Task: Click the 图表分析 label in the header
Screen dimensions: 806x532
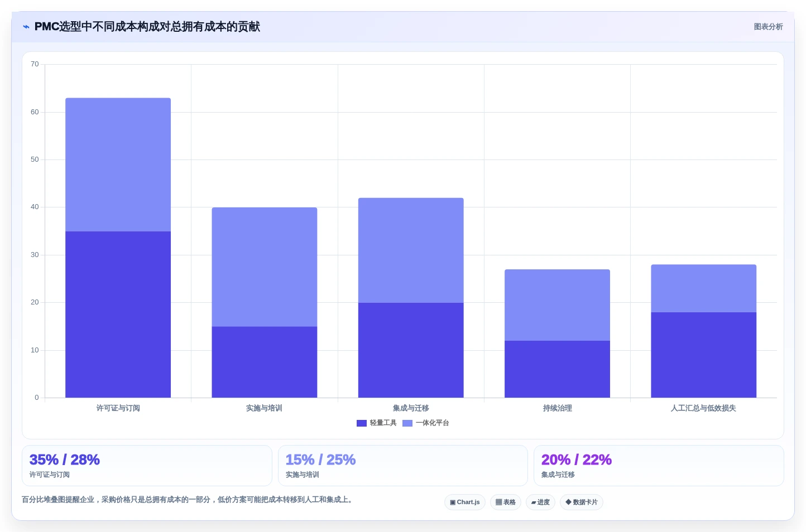Action: click(768, 27)
